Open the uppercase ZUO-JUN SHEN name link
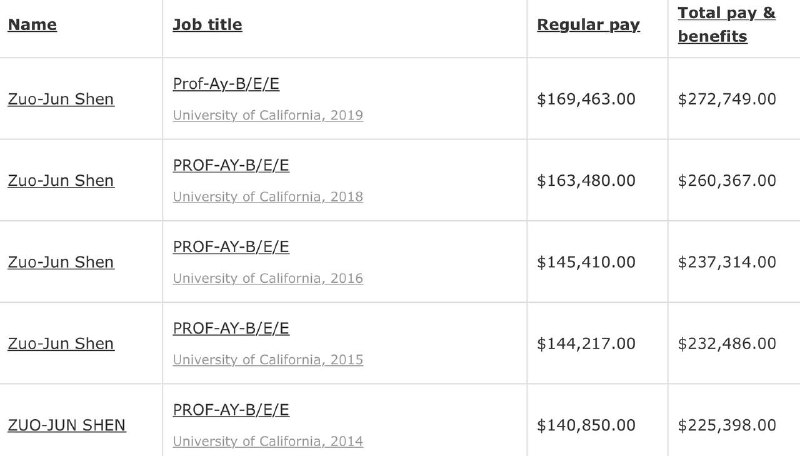This screenshot has height=456, width=800. pos(67,425)
